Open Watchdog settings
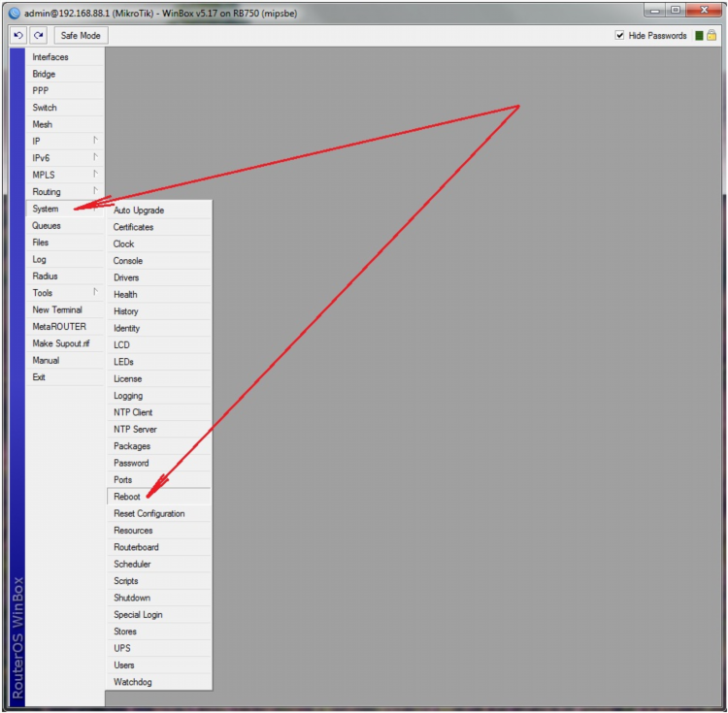 pyautogui.click(x=159, y=682)
